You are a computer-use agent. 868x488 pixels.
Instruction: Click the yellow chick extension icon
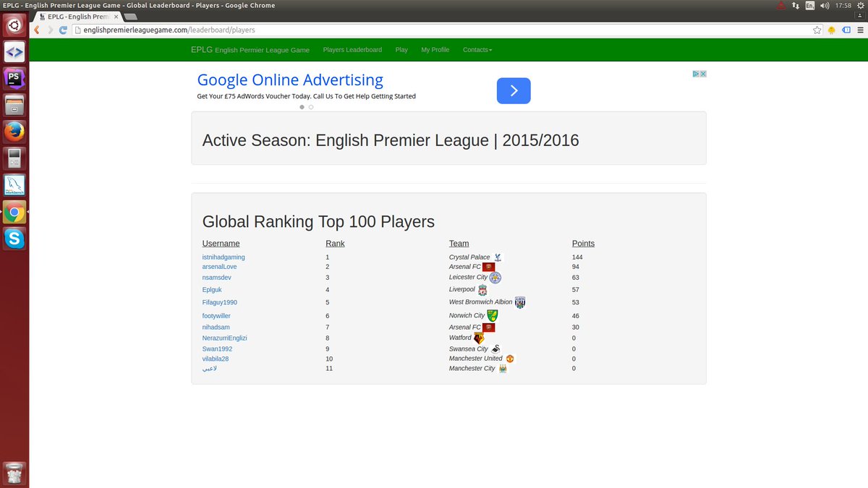832,30
